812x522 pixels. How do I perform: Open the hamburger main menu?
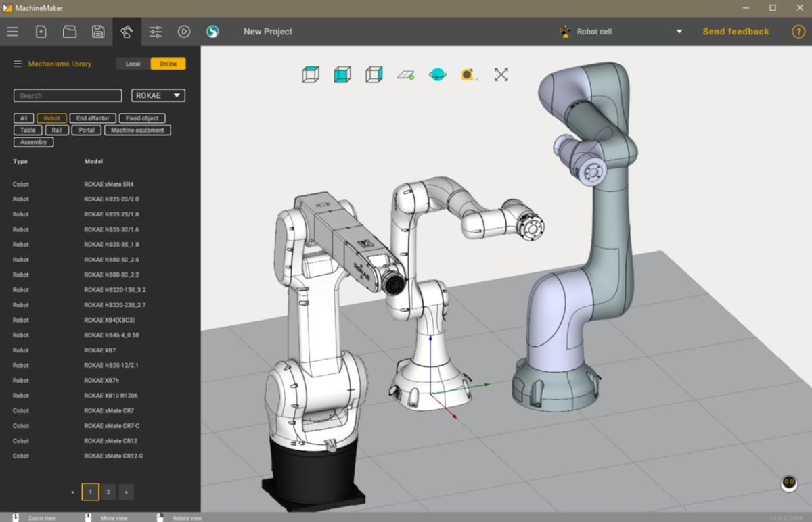(x=12, y=31)
